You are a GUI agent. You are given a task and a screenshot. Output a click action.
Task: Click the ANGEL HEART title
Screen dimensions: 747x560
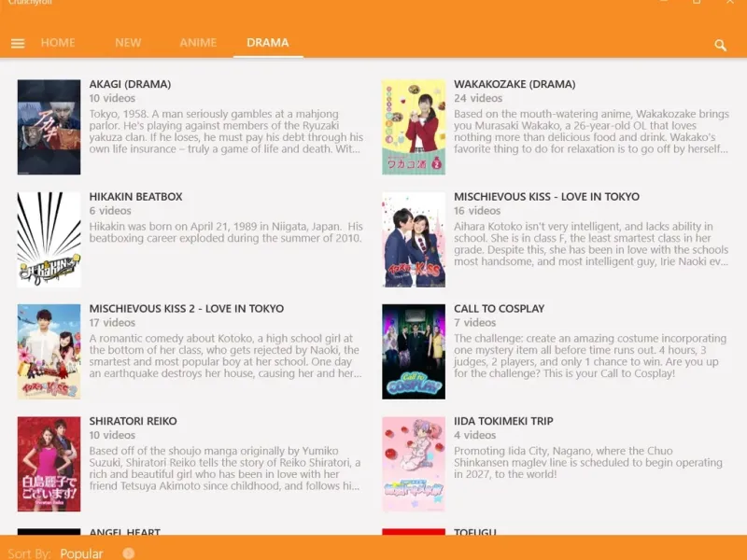coord(125,531)
